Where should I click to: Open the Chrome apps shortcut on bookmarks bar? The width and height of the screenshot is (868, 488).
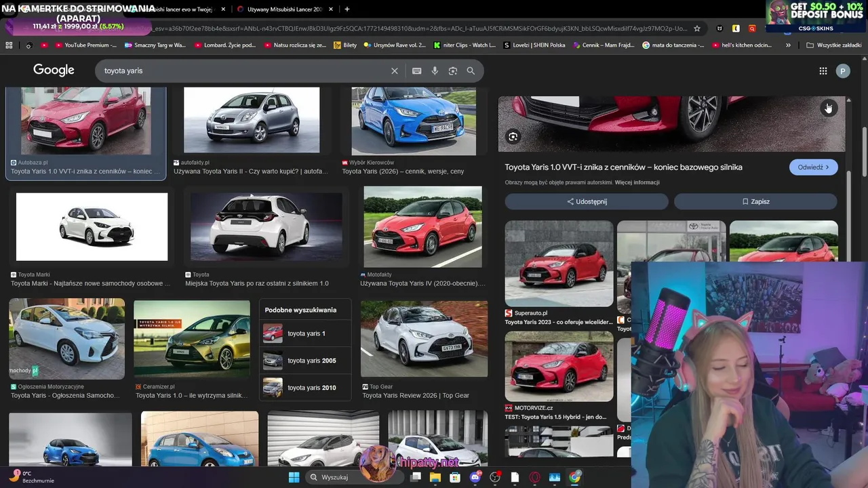coord(9,45)
